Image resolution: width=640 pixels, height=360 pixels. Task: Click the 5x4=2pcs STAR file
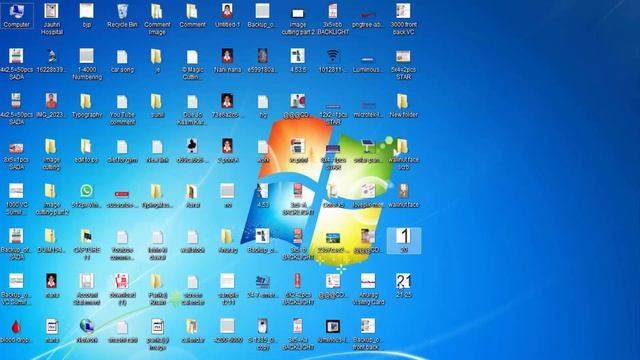tap(403, 64)
